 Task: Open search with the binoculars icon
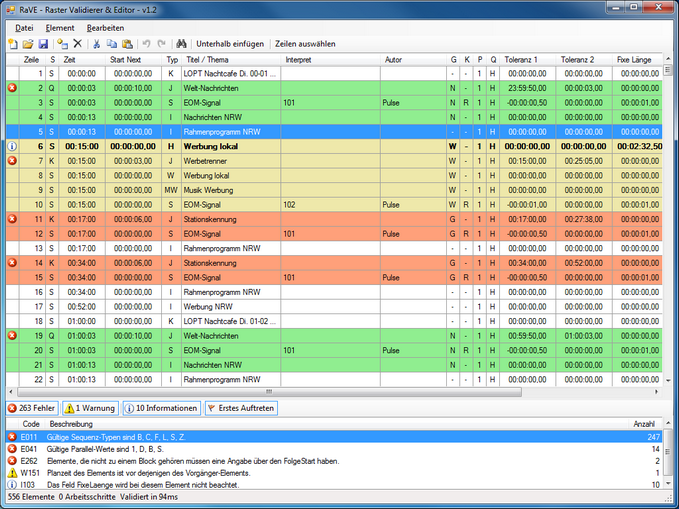[x=181, y=44]
